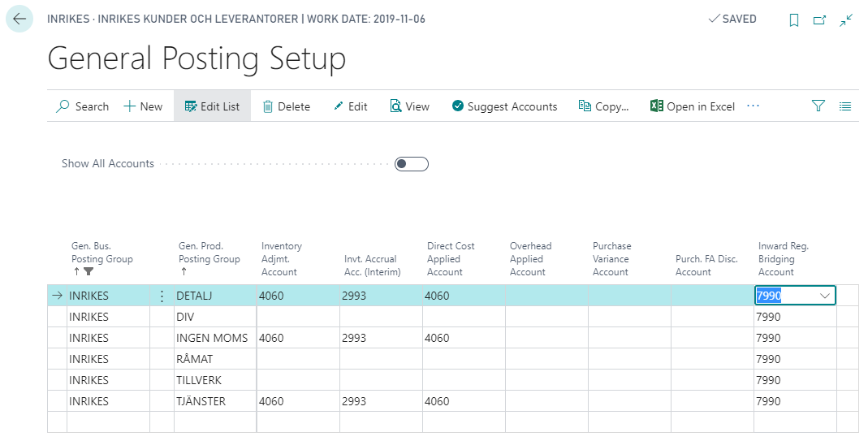This screenshot has width=868, height=441.
Task: Click Direct Cost 4060 in INGEN MOMS row
Action: [x=464, y=338]
